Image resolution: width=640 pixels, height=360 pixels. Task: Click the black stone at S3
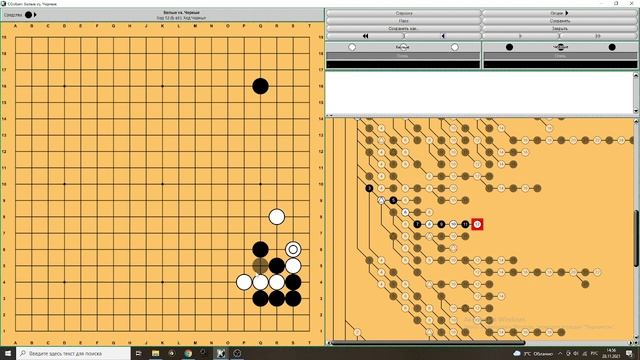point(293,298)
